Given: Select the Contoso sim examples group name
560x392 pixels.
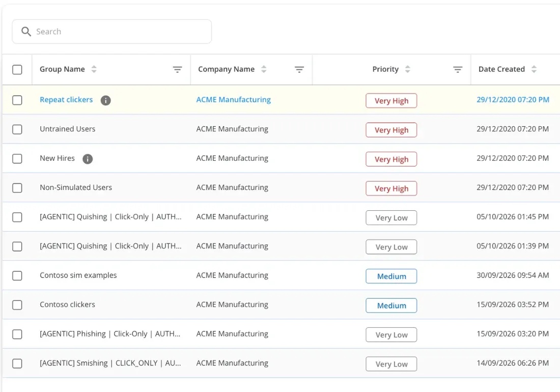Looking at the screenshot, I should [x=78, y=275].
